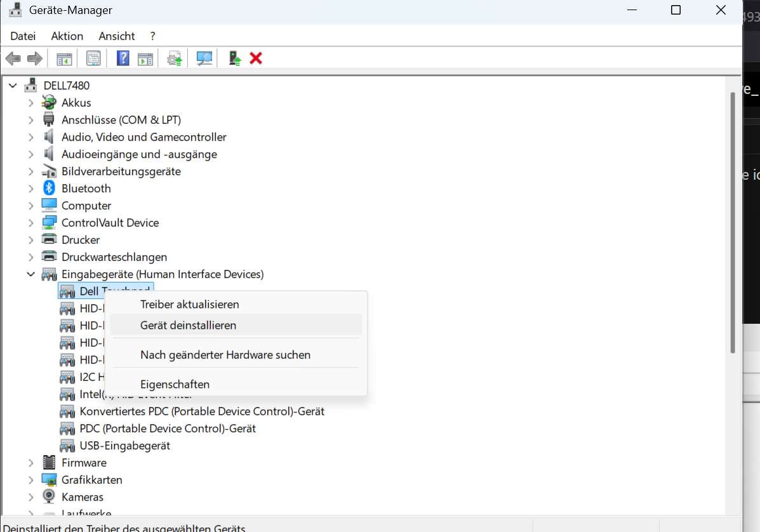
Task: Toggle the console tree pane icon
Action: (64, 58)
